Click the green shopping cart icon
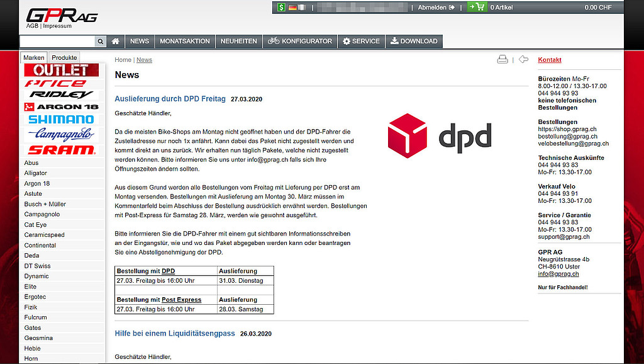Screen dimensions: 644x364 click(x=477, y=8)
